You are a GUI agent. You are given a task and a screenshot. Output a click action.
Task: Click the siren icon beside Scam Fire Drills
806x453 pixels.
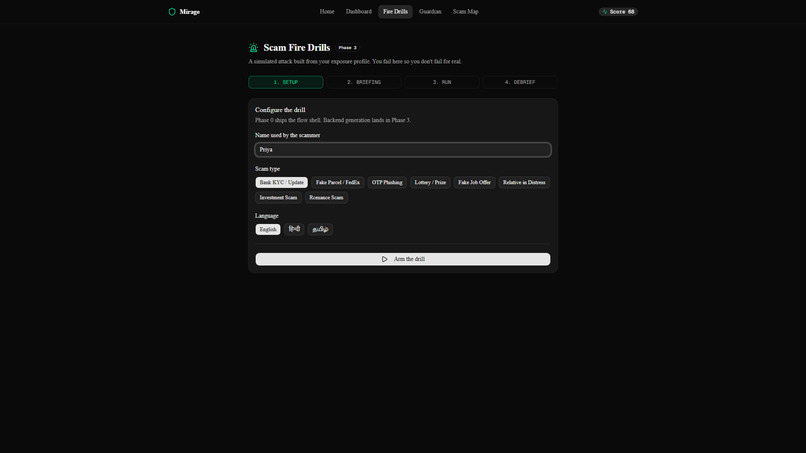253,48
